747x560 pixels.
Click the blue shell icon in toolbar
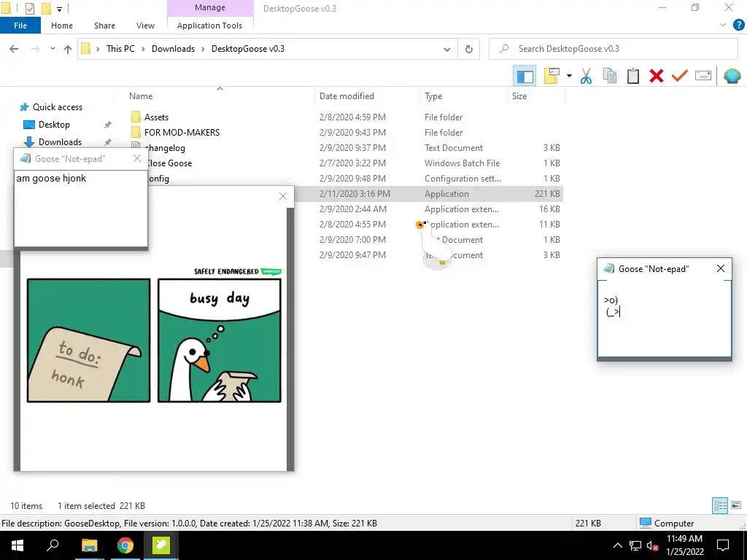tap(732, 76)
